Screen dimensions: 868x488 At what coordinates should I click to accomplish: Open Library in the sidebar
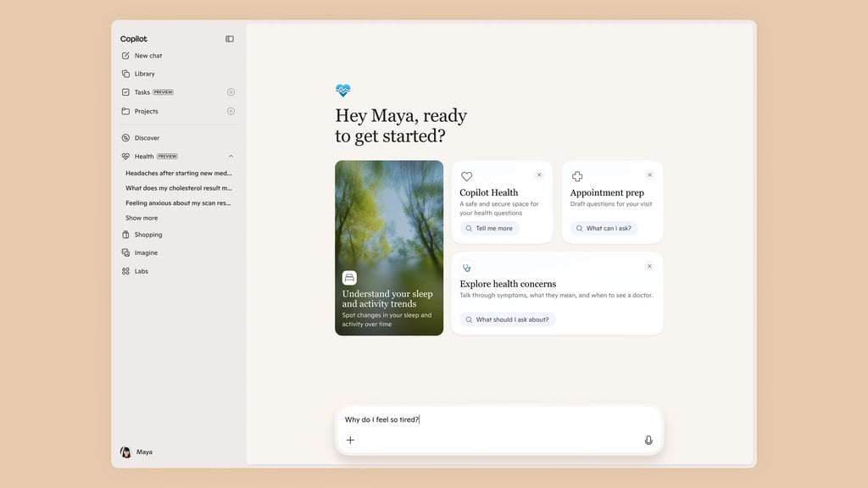pyautogui.click(x=144, y=74)
